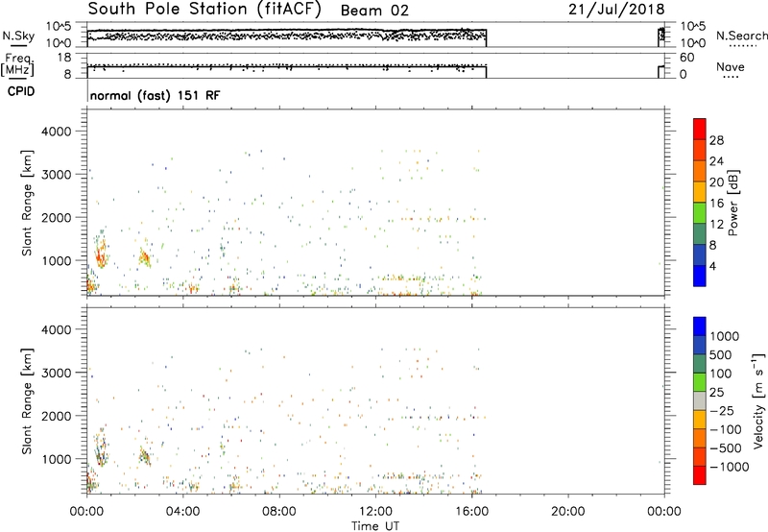Select the red bottom segment of the Velocity colorbar
768x532 pixels.
click(700, 475)
